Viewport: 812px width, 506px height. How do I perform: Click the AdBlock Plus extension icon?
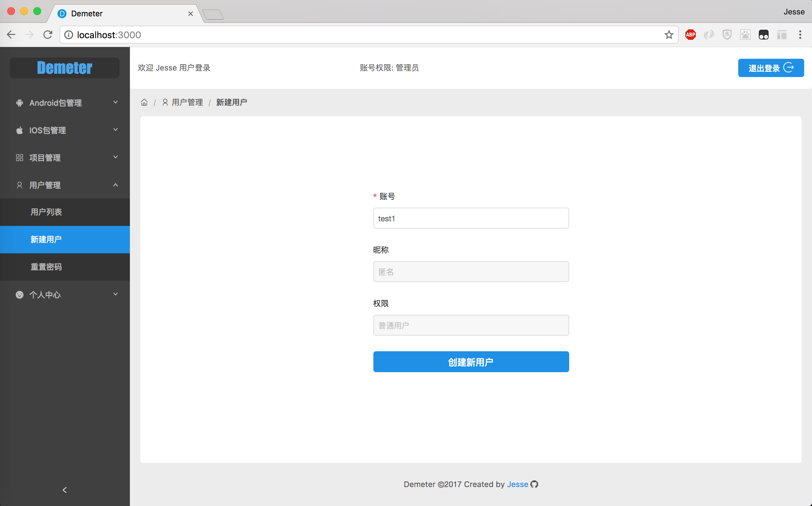[x=690, y=35]
